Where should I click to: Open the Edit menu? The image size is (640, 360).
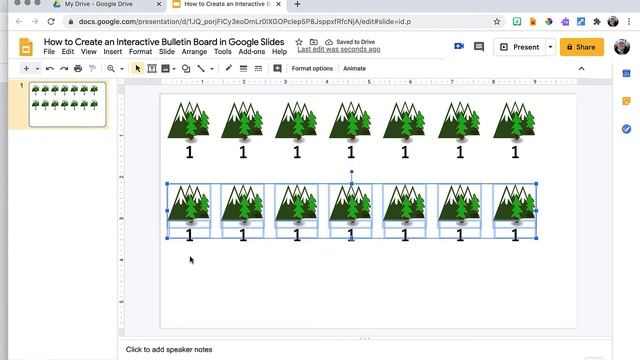pos(68,52)
